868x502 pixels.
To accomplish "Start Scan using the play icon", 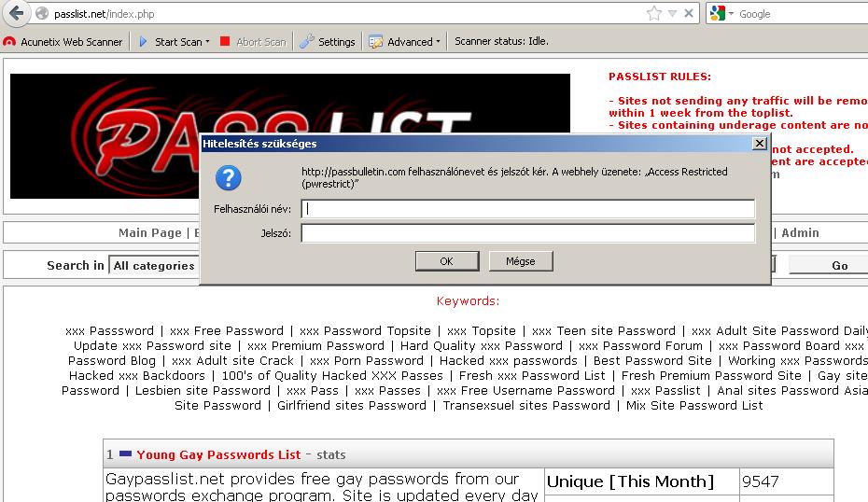I will click(x=143, y=41).
